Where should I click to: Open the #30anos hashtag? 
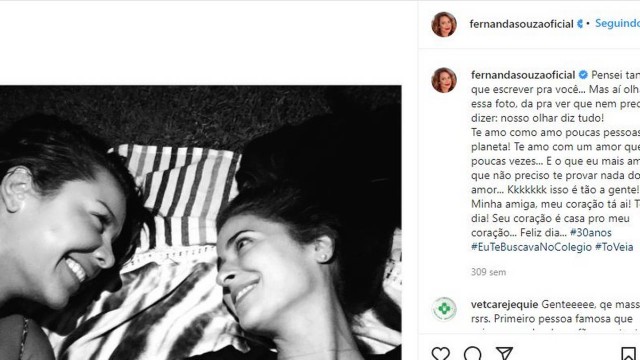click(591, 233)
